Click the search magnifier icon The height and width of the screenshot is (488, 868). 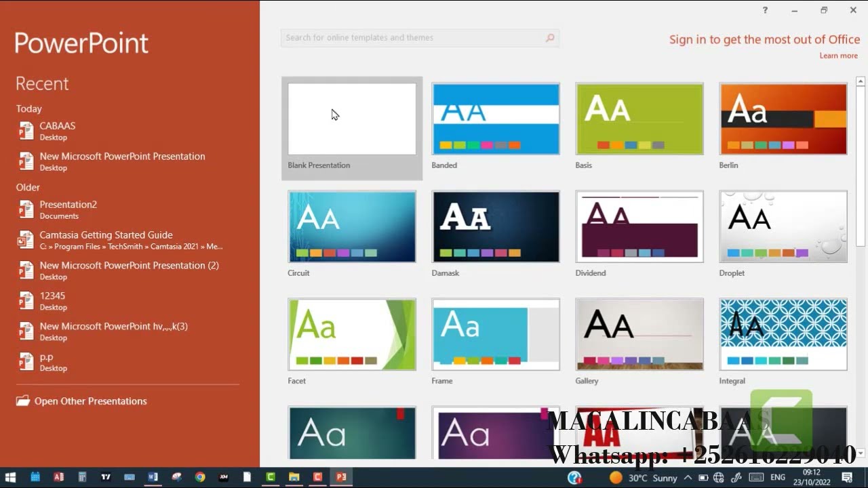click(550, 38)
